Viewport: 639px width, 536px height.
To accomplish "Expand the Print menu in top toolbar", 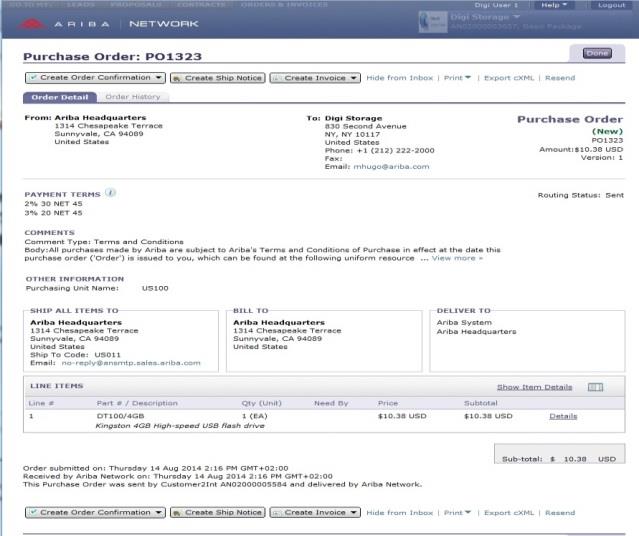I will (457, 78).
